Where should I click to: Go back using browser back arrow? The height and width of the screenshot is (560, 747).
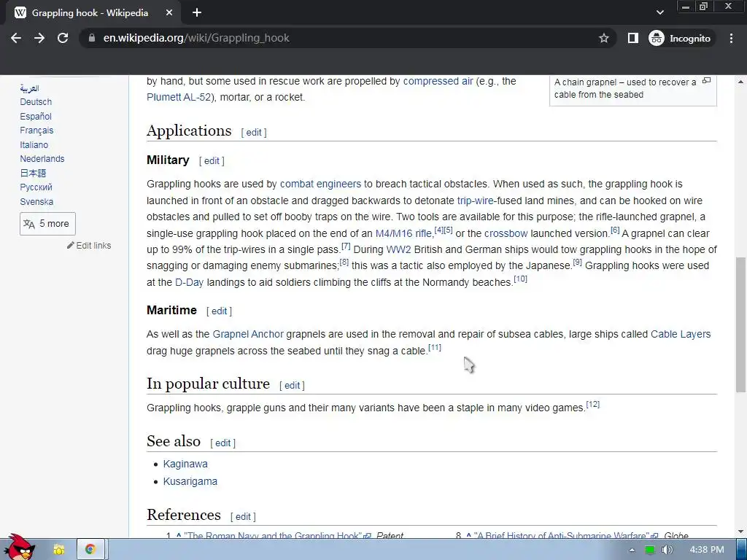point(16,38)
